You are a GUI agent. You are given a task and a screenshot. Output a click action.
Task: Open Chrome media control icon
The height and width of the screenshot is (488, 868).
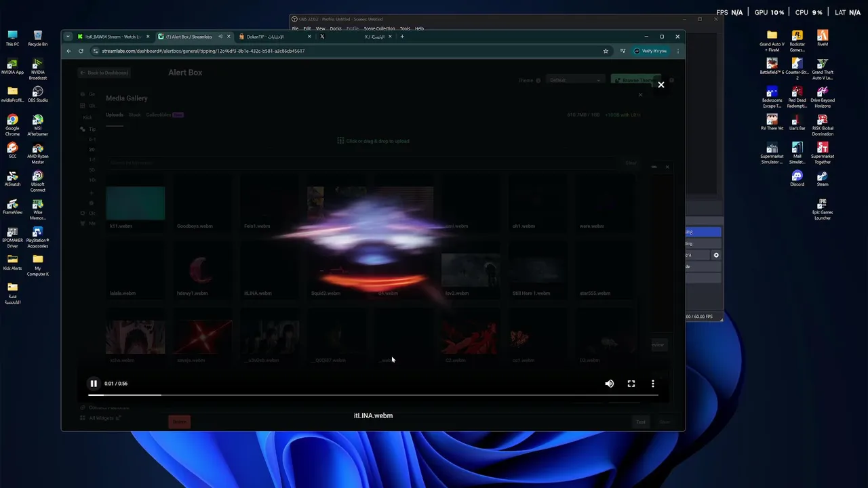point(623,51)
